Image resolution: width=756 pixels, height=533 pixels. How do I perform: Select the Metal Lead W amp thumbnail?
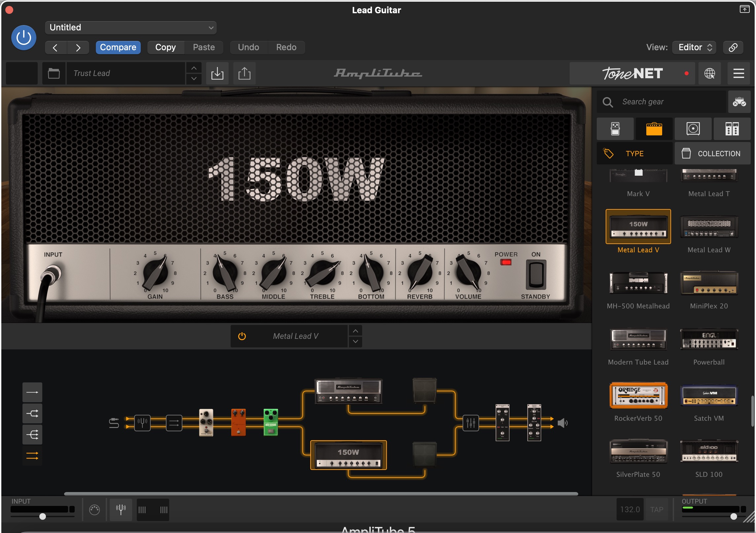709,227
